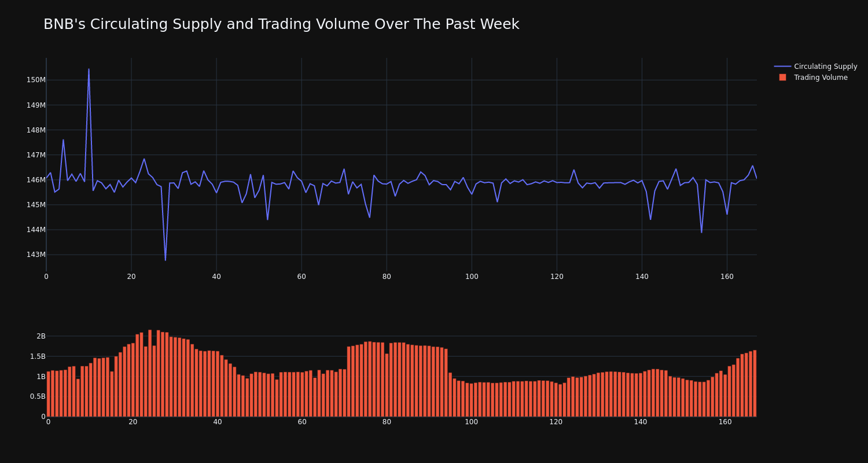Click the 150M label on the supply axis

pos(36,80)
